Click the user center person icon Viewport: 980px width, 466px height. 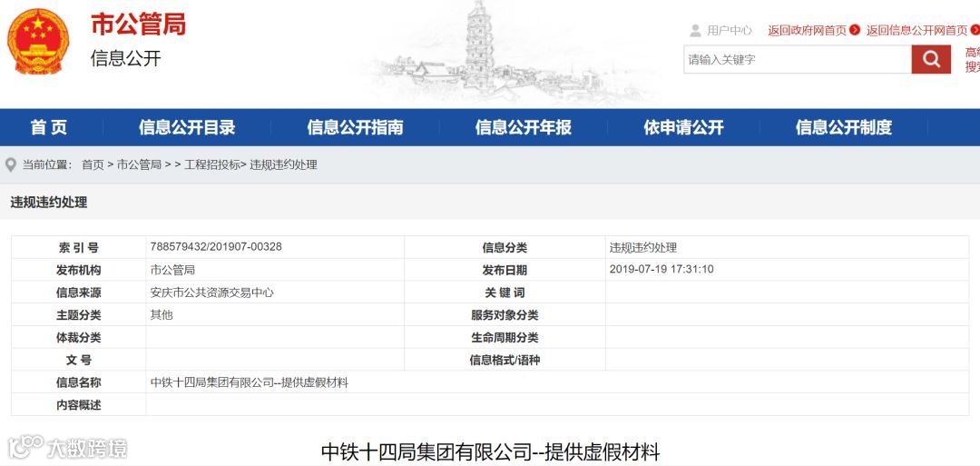click(695, 30)
